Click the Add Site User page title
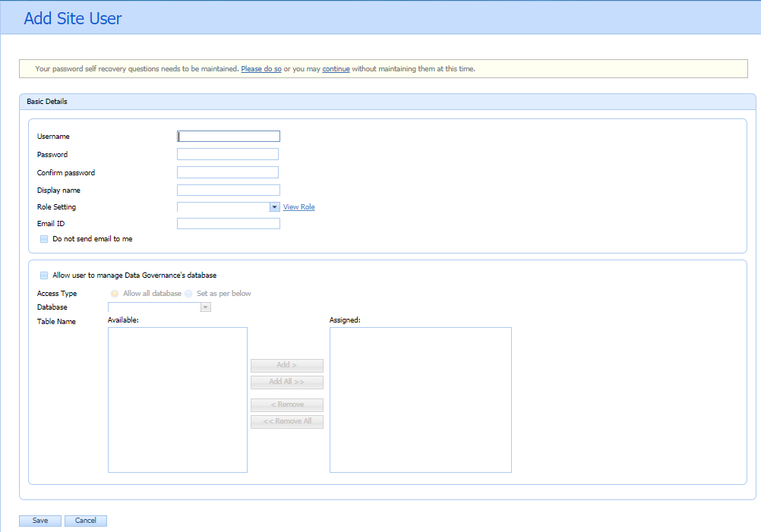The image size is (761, 532). click(x=73, y=18)
